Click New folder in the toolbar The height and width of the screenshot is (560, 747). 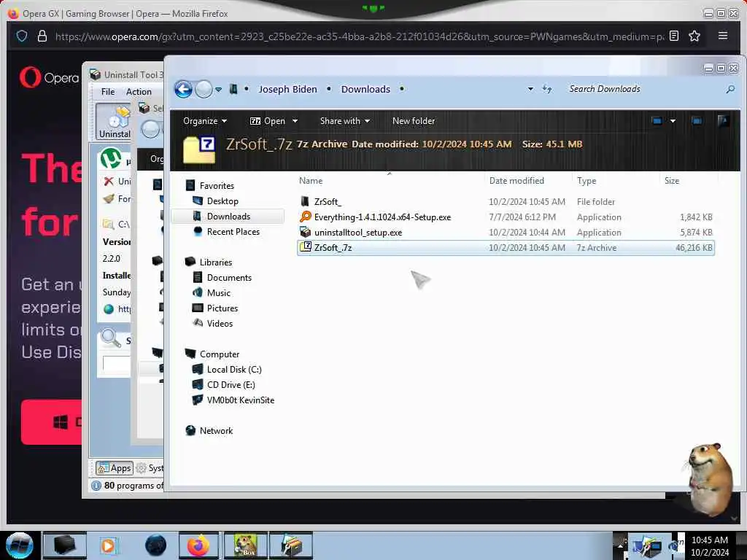pyautogui.click(x=414, y=121)
